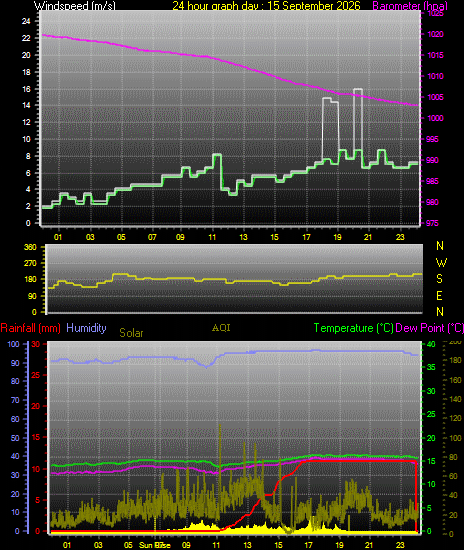Click the 1010 barometer axis value
Image resolution: width=464 pixels, height=550 pixels.
pos(435,76)
